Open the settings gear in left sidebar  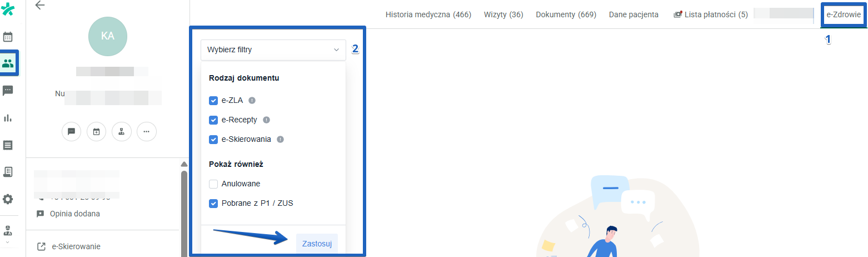[8, 199]
